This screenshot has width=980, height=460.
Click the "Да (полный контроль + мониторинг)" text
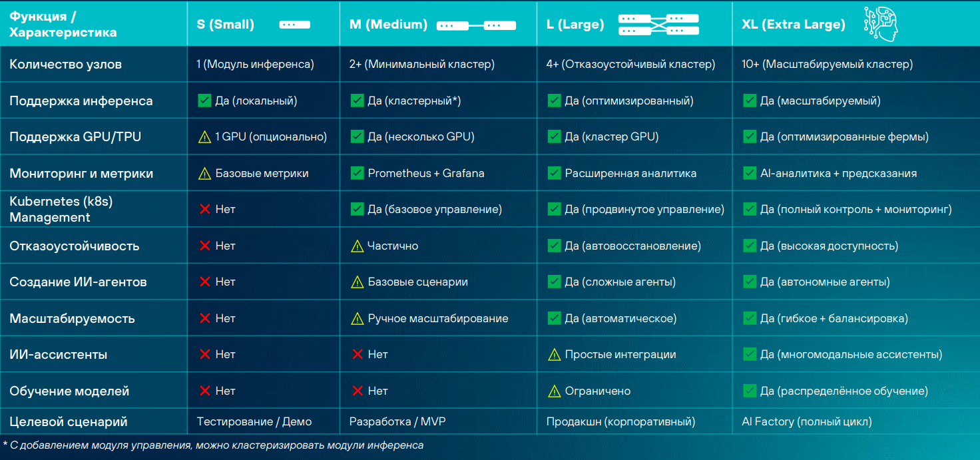coord(856,210)
